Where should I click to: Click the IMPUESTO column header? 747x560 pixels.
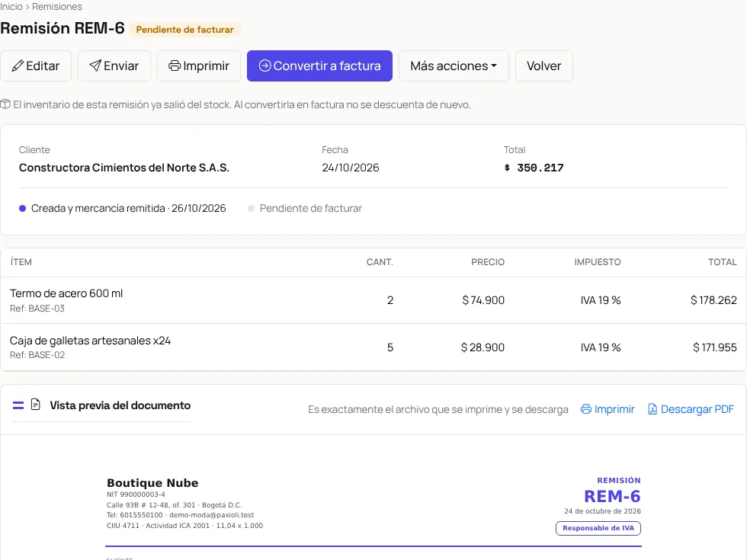pyautogui.click(x=598, y=262)
